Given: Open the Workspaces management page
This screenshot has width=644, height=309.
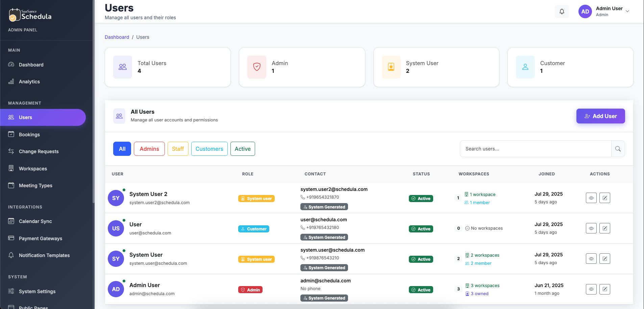Looking at the screenshot, I should (33, 168).
